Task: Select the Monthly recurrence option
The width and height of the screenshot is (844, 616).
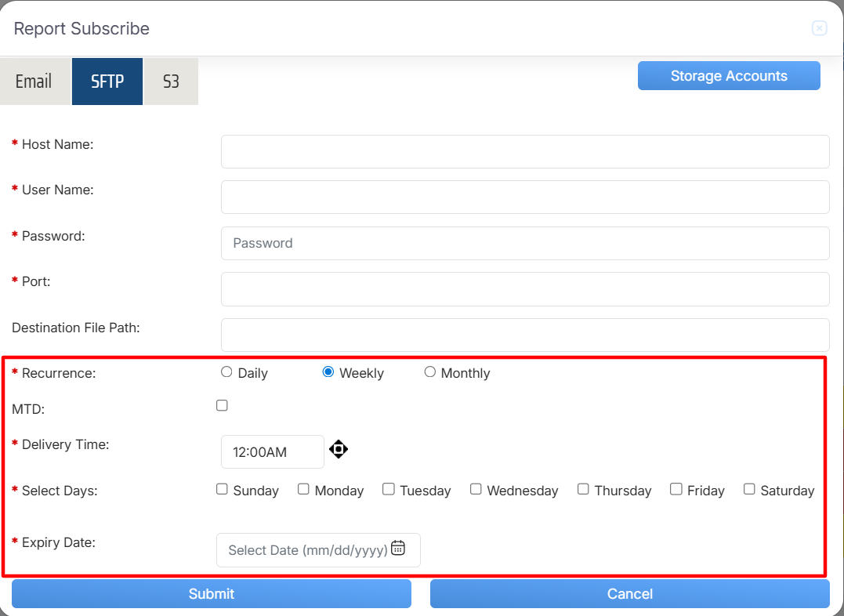Action: [430, 372]
